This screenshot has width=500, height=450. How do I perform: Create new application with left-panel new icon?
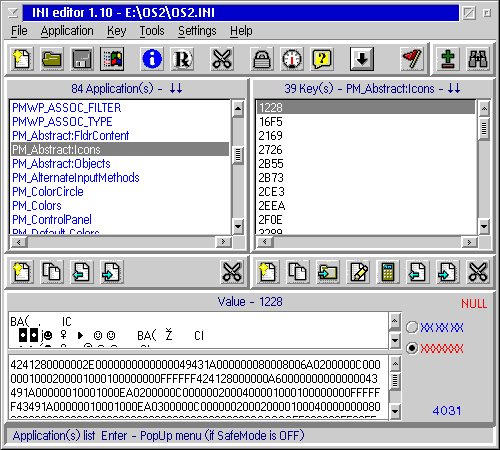pyautogui.click(x=22, y=272)
